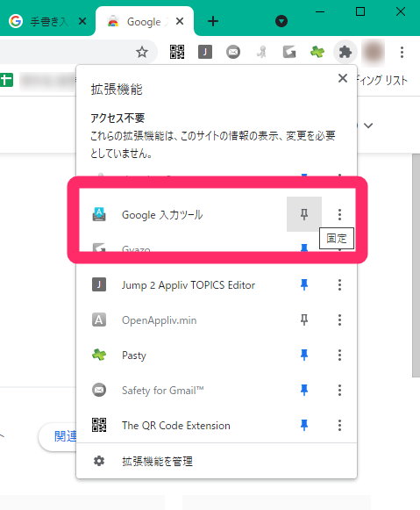This screenshot has width=420, height=510.
Task: Click green spreadsheet bookmark icon
Action: 6,80
